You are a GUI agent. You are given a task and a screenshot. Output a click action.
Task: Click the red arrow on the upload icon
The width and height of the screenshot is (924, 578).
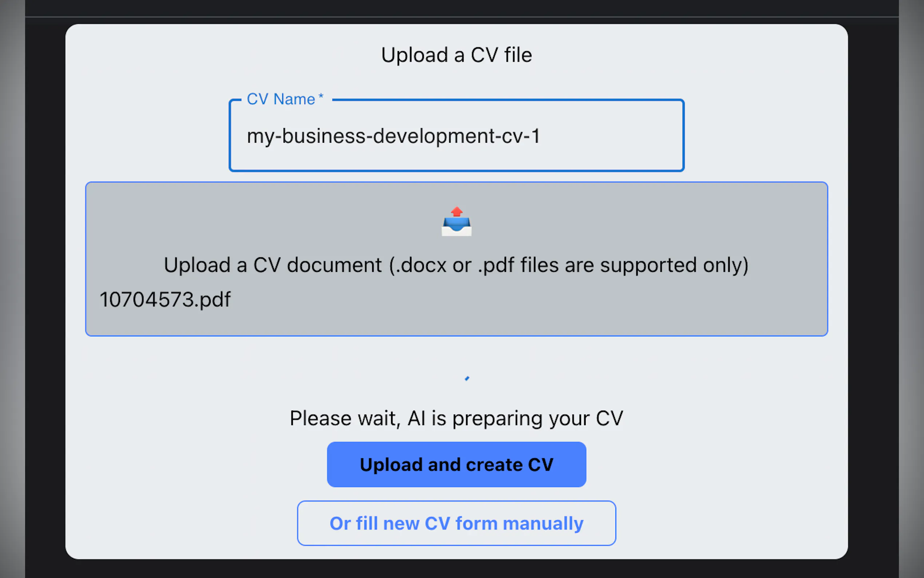point(457,211)
